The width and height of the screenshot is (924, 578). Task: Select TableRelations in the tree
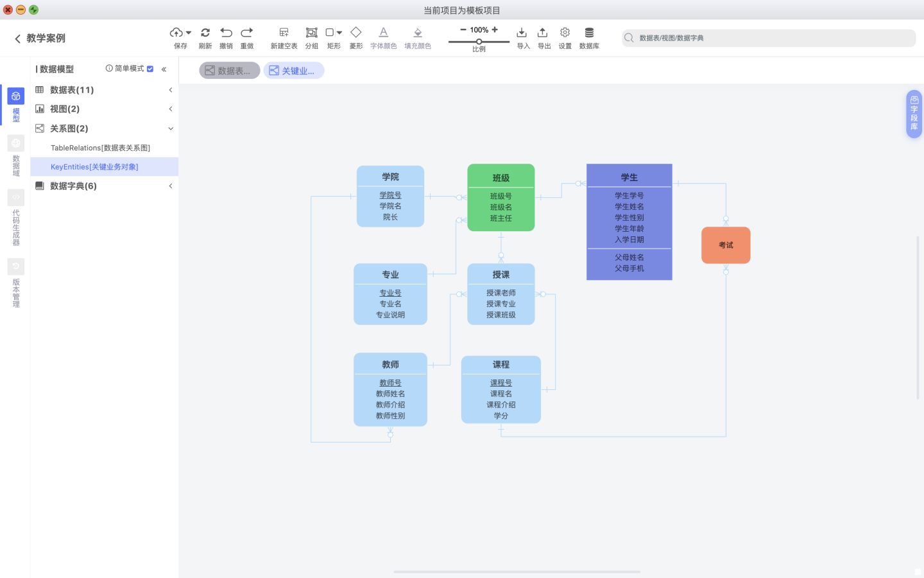101,148
